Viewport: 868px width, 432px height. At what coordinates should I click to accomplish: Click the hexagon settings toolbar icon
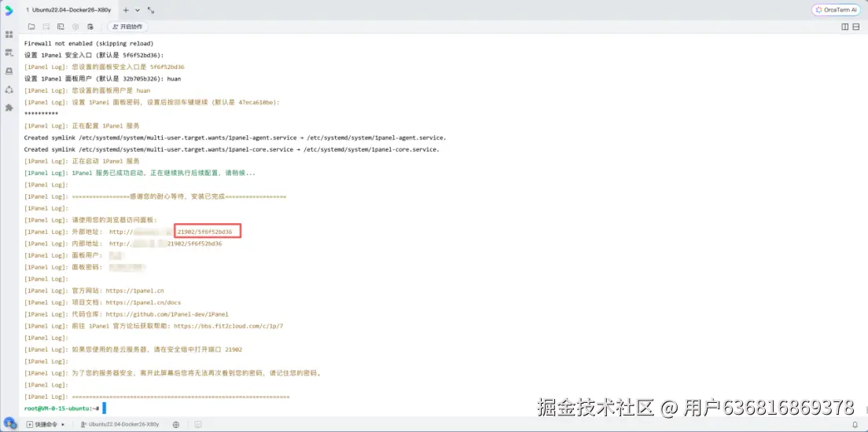point(75,27)
